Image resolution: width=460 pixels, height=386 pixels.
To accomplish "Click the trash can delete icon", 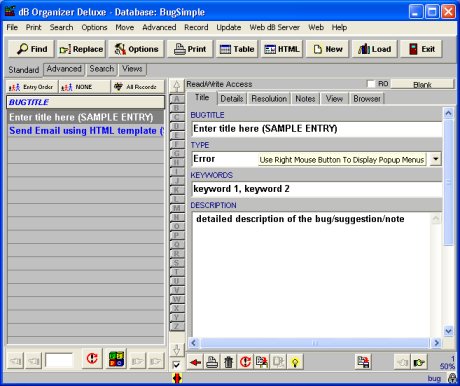I will (x=229, y=362).
